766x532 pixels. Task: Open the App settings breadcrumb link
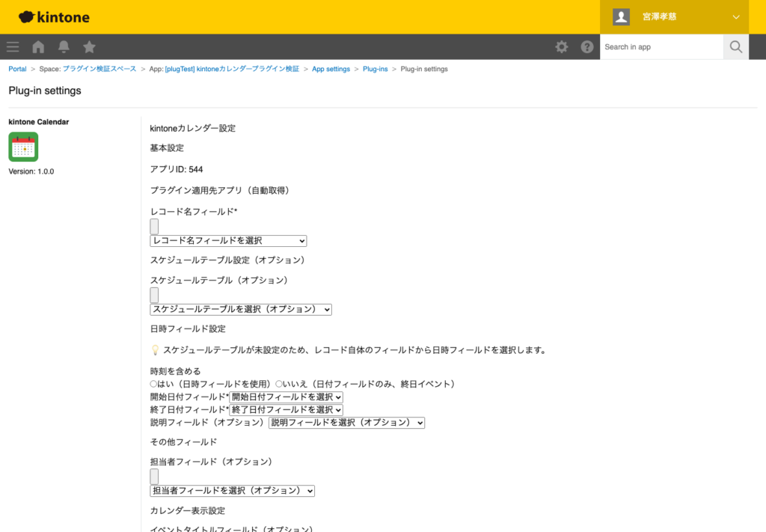pyautogui.click(x=331, y=68)
